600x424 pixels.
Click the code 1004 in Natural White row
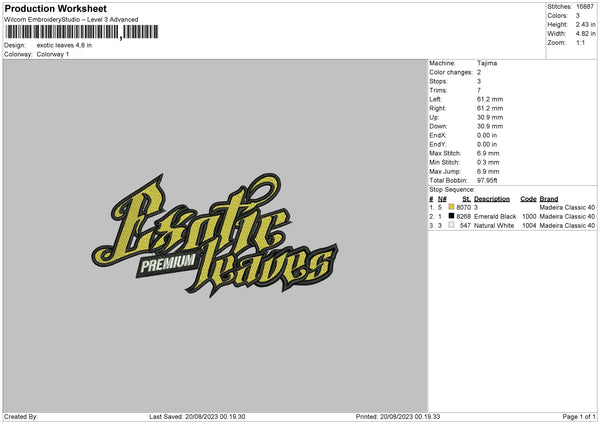pyautogui.click(x=529, y=226)
